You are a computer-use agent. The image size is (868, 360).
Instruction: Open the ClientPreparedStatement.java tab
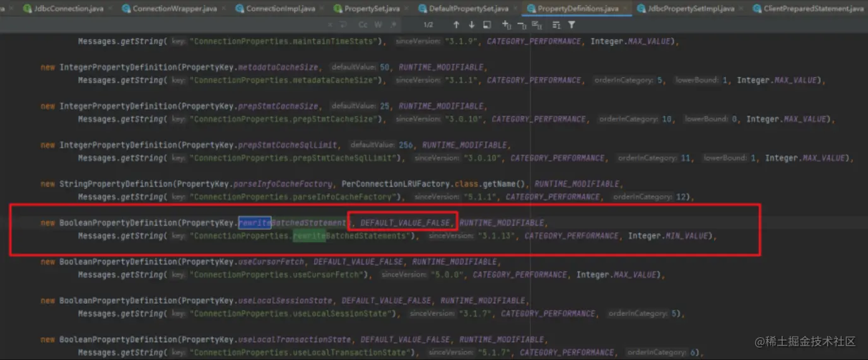pyautogui.click(x=809, y=8)
